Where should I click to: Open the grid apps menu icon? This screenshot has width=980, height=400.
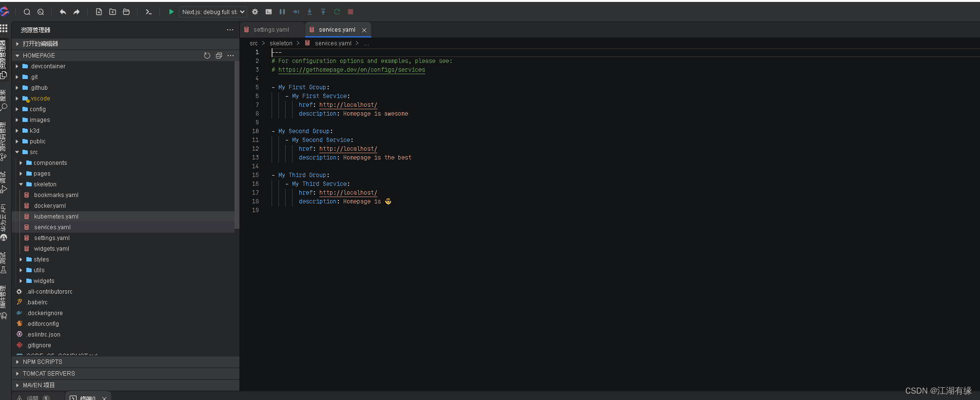click(x=4, y=28)
